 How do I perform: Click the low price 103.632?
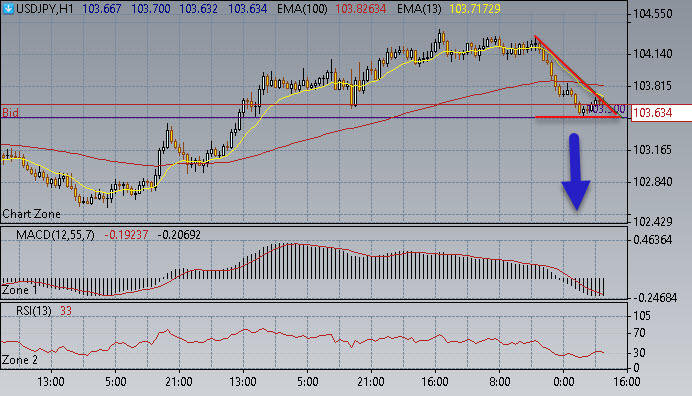(x=199, y=8)
